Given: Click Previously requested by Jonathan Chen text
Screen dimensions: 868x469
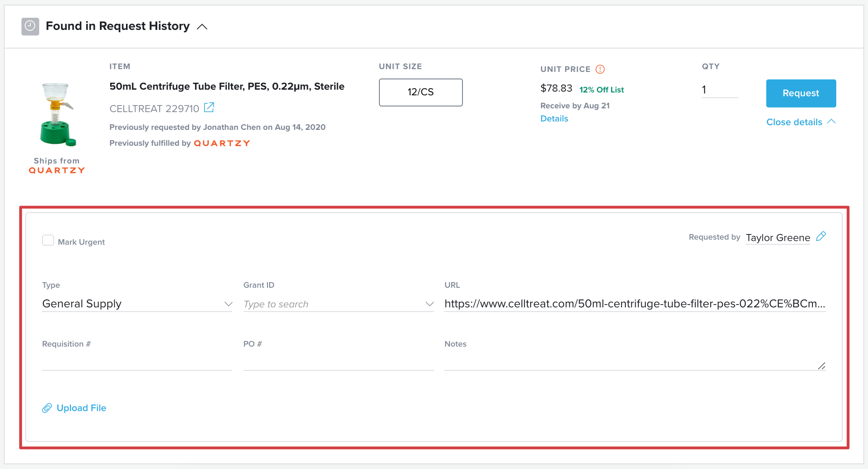Looking at the screenshot, I should (217, 127).
